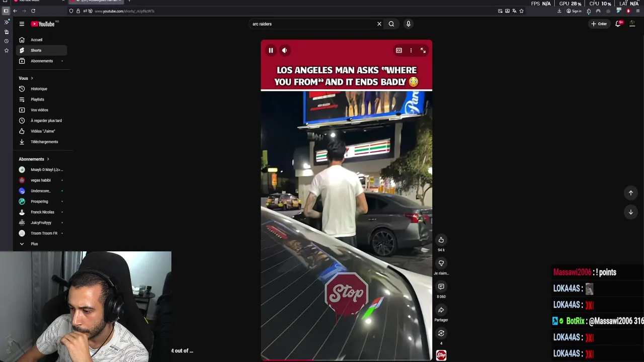The height and width of the screenshot is (362, 644).
Task: Open Historique in the sidebar
Action: (41, 89)
